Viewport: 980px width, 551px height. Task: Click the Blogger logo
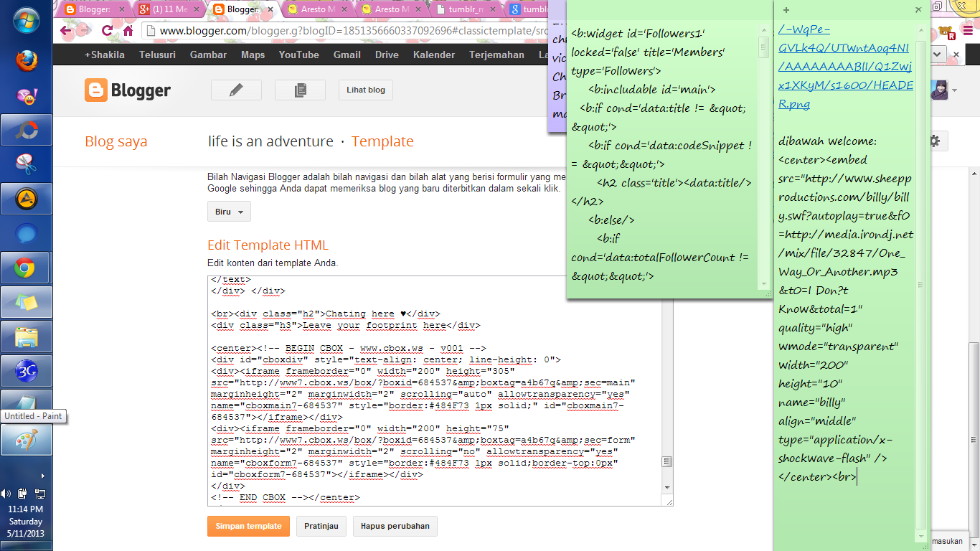point(128,90)
